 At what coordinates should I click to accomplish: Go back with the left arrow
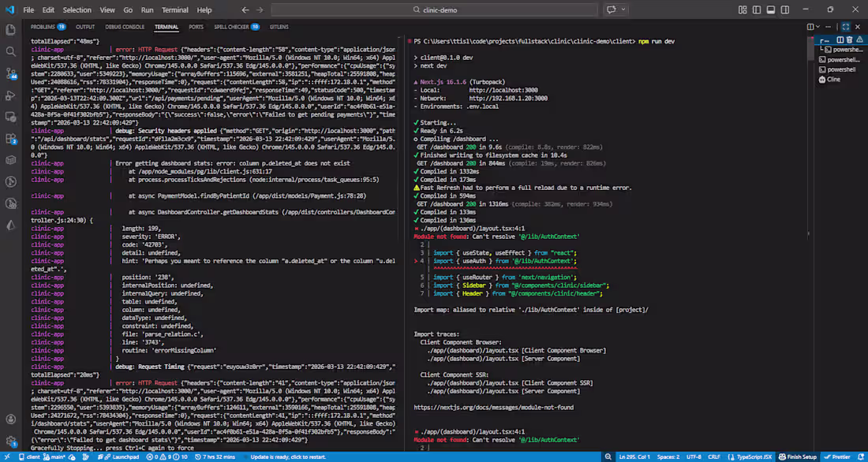[x=245, y=10]
